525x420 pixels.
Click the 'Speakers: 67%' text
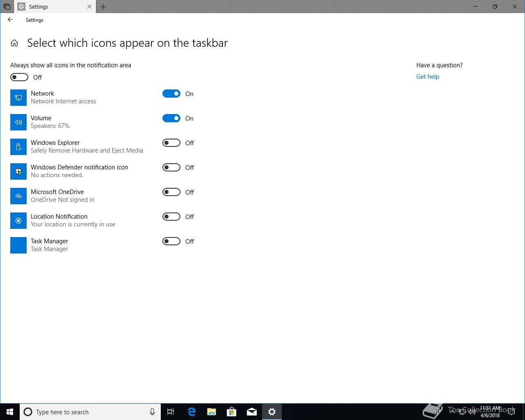50,126
